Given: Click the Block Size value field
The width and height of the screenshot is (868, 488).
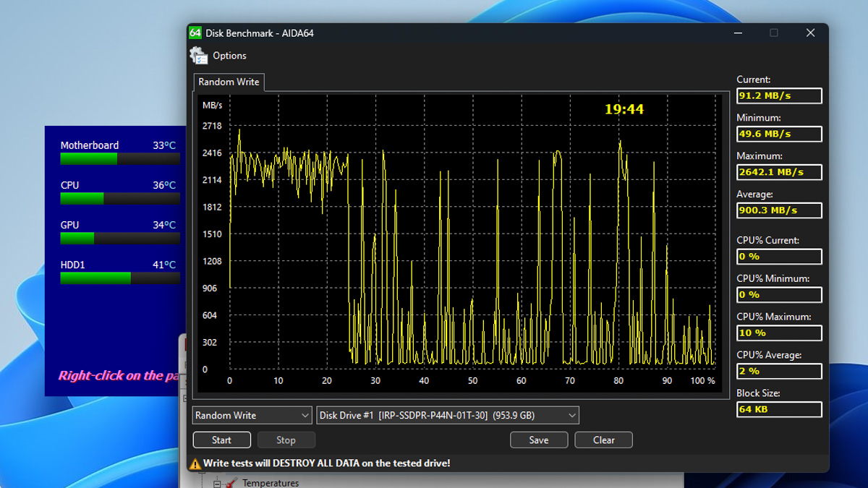Looking at the screenshot, I should [780, 409].
